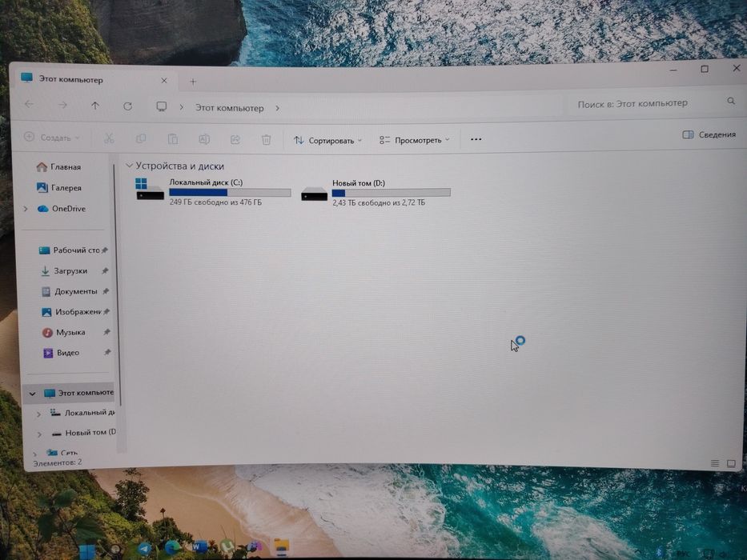Click the Paste clipboard icon
Screen dimensions: 747x560
(172, 139)
